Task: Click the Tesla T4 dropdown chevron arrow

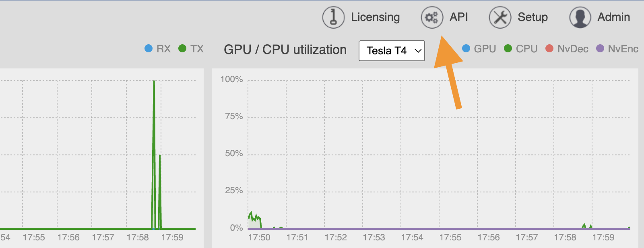Action: [x=418, y=51]
